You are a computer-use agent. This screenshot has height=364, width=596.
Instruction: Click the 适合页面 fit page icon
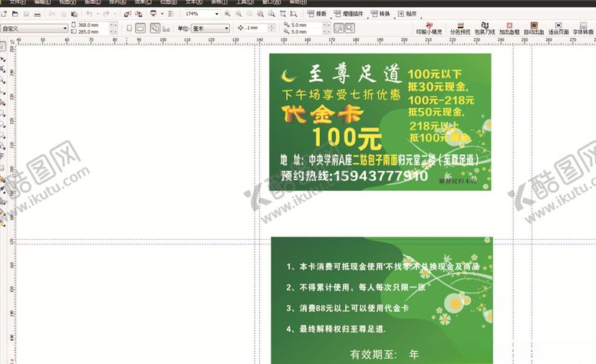pos(558,28)
